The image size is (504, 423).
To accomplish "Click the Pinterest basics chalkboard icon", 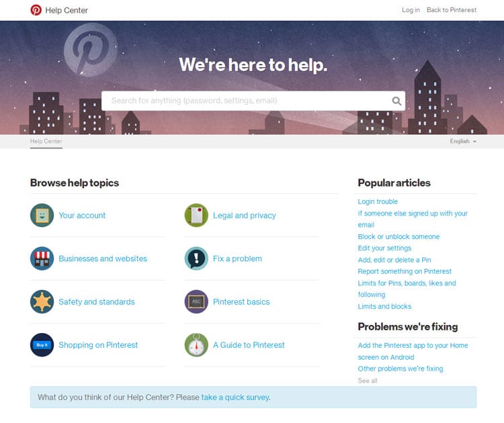I will 196,301.
